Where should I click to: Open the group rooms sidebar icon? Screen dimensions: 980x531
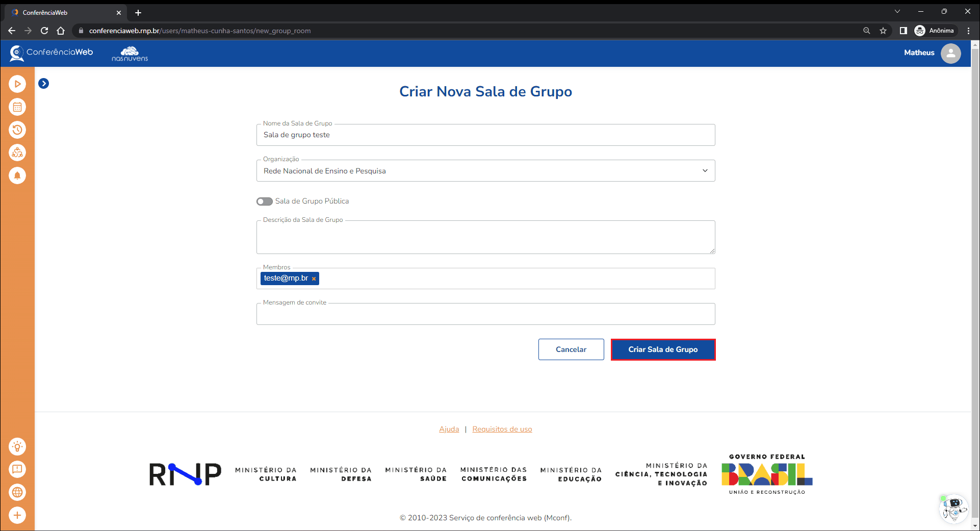17,153
